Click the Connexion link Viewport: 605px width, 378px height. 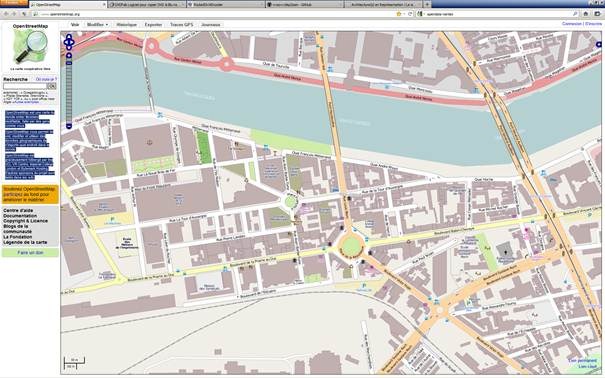tap(571, 24)
